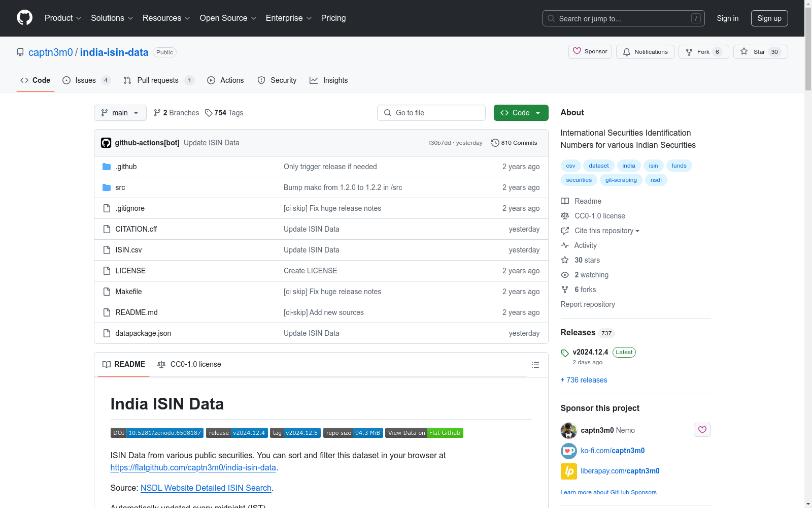Expand the Product menu
812x508 pixels.
pyautogui.click(x=63, y=18)
